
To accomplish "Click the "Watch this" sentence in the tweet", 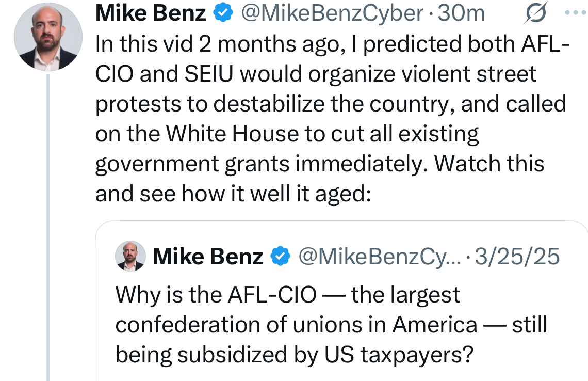I will pos(489,164).
